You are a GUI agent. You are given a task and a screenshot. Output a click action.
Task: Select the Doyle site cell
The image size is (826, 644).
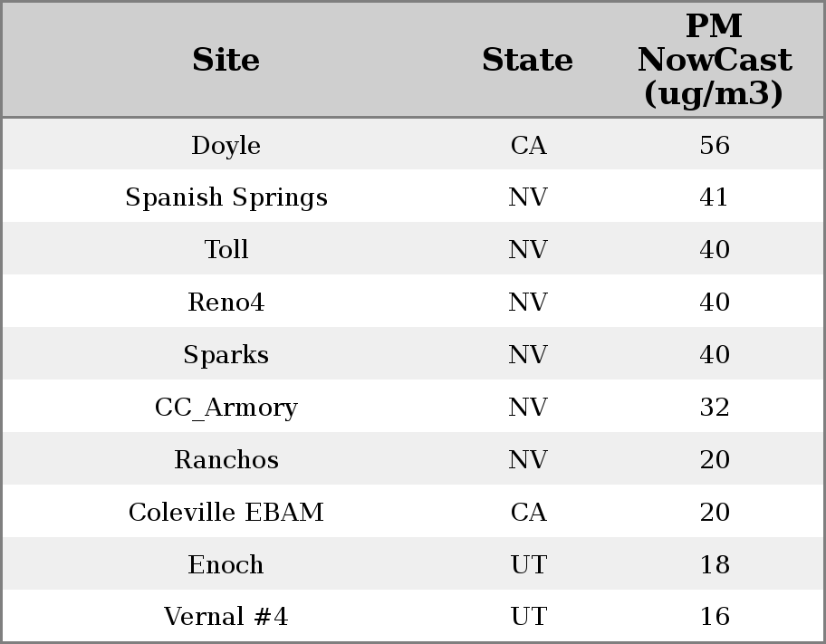pyautogui.click(x=226, y=146)
